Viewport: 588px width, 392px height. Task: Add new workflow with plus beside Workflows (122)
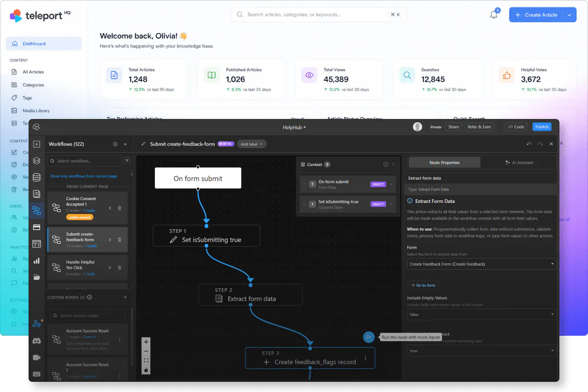tap(125, 144)
